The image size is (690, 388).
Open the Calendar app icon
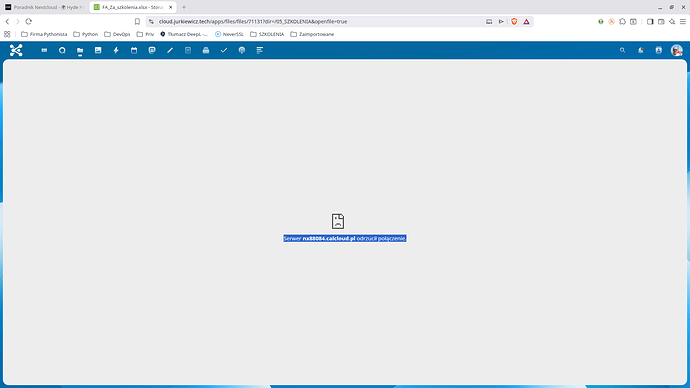tap(134, 50)
